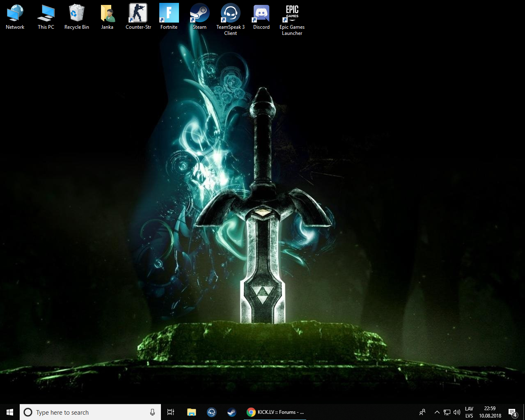Open the Steam taskbar icon
The image size is (525, 420).
[232, 412]
